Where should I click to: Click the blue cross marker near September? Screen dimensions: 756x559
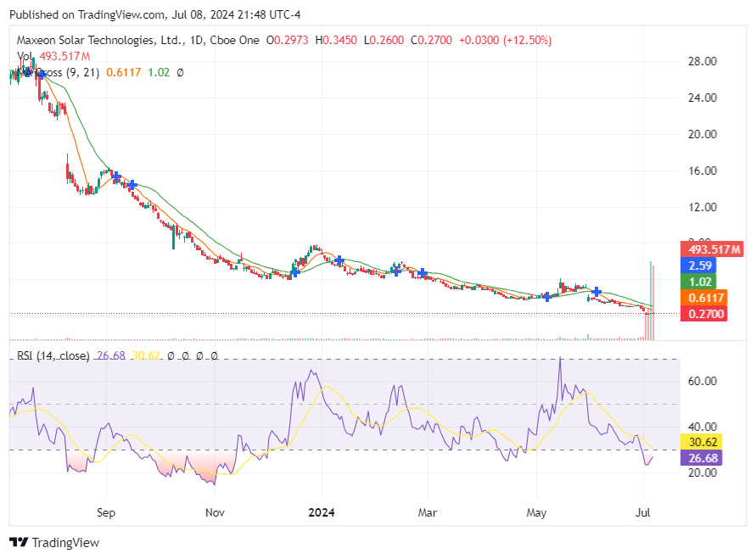point(117,176)
